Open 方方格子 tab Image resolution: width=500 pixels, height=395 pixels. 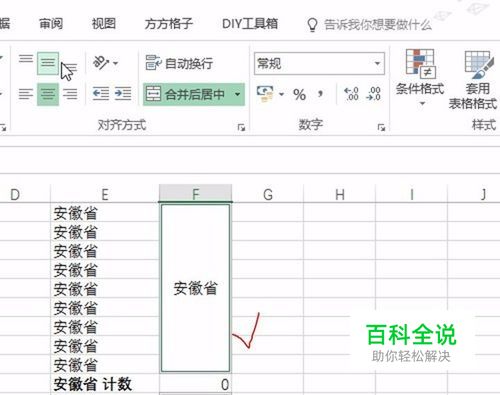(x=169, y=24)
